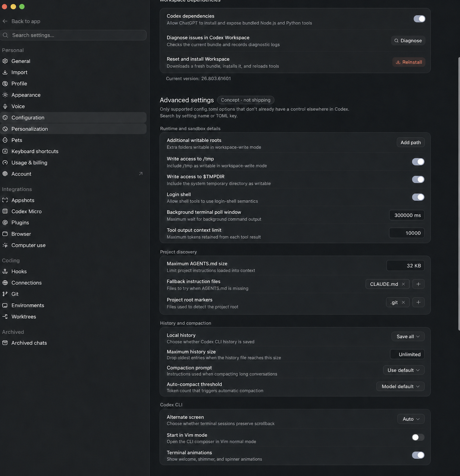Open the Account external link arrow

141,174
